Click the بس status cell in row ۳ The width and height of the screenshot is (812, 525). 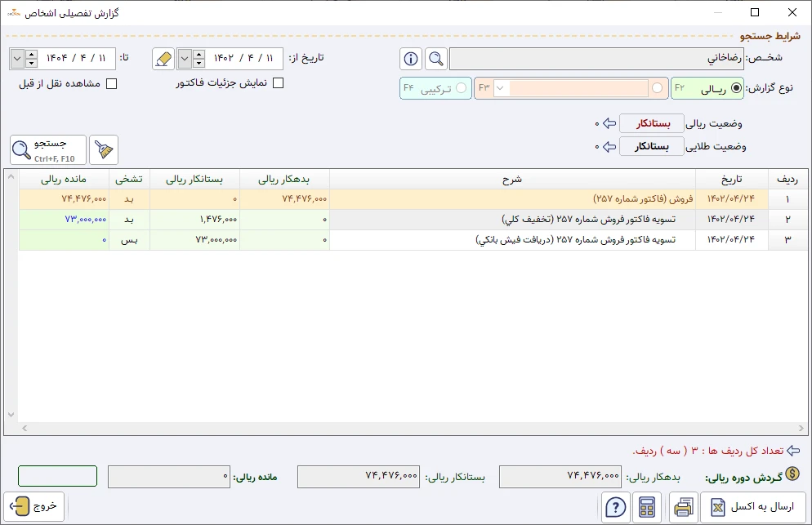click(129, 240)
